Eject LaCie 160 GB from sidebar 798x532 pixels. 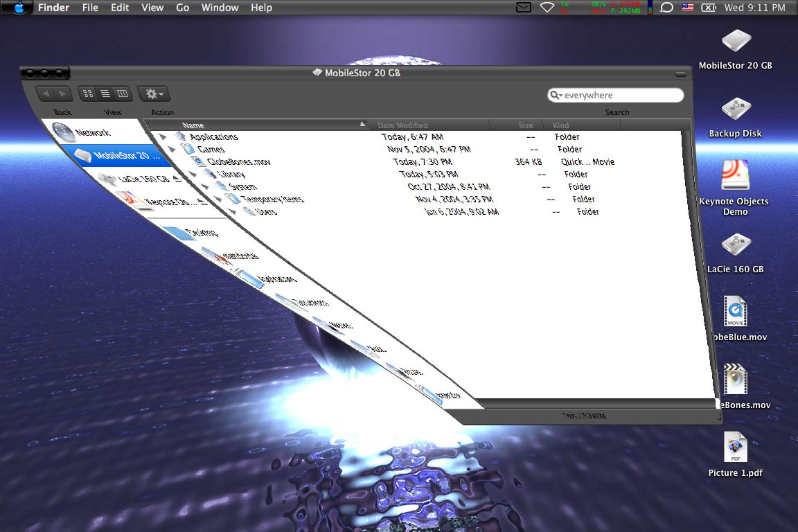176,179
